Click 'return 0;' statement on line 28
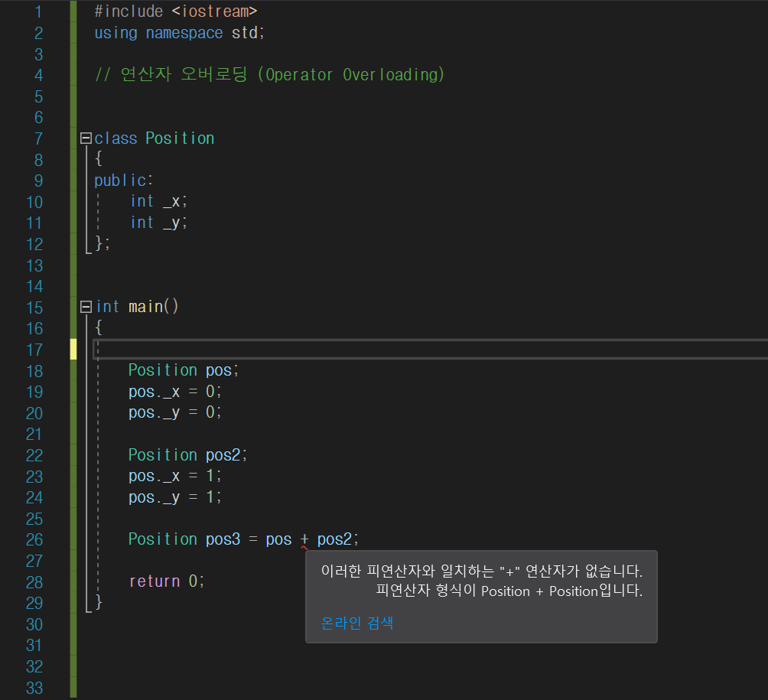Viewport: 768px width, 700px height. tap(167, 581)
